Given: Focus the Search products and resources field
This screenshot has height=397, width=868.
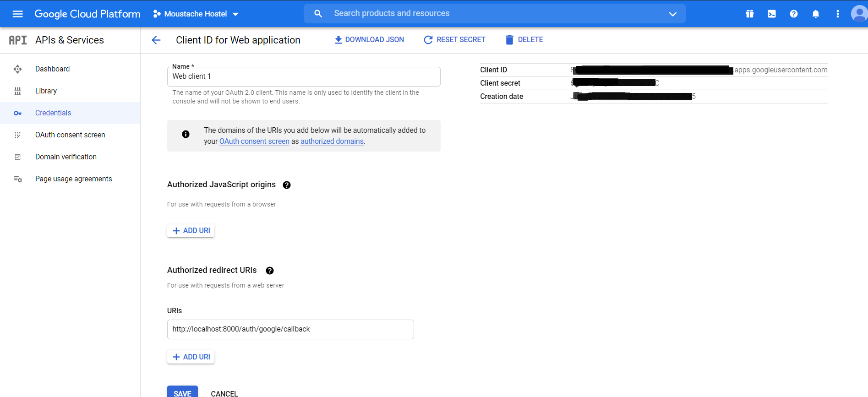Looking at the screenshot, I should click(x=495, y=13).
